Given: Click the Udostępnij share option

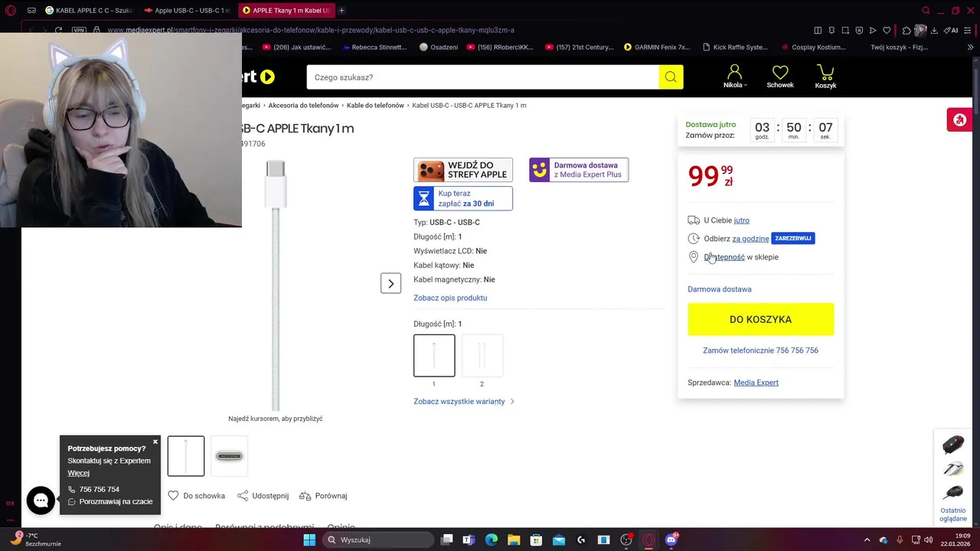Looking at the screenshot, I should (x=263, y=496).
